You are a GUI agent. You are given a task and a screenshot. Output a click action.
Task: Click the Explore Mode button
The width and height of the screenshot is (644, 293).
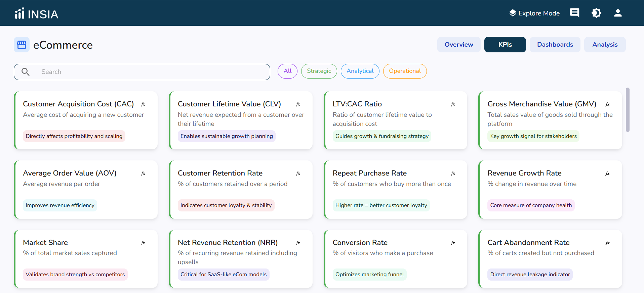pyautogui.click(x=534, y=13)
